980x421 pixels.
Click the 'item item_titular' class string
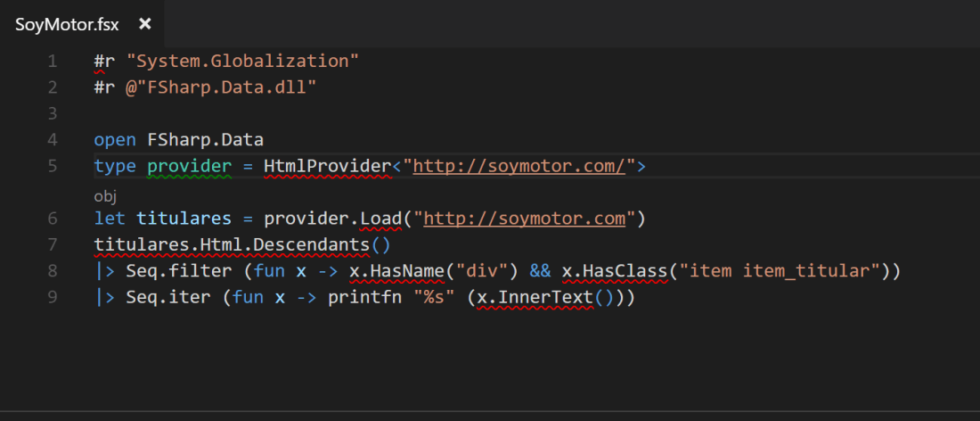click(775, 270)
